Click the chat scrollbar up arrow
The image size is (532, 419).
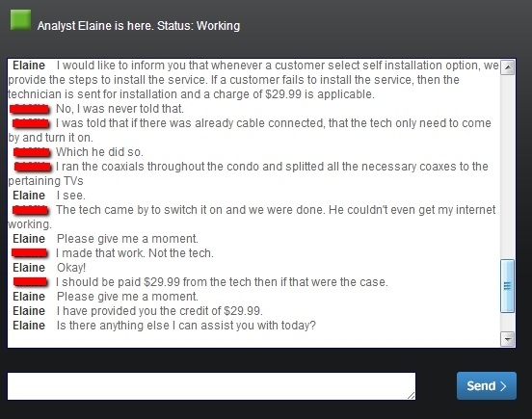pos(508,67)
